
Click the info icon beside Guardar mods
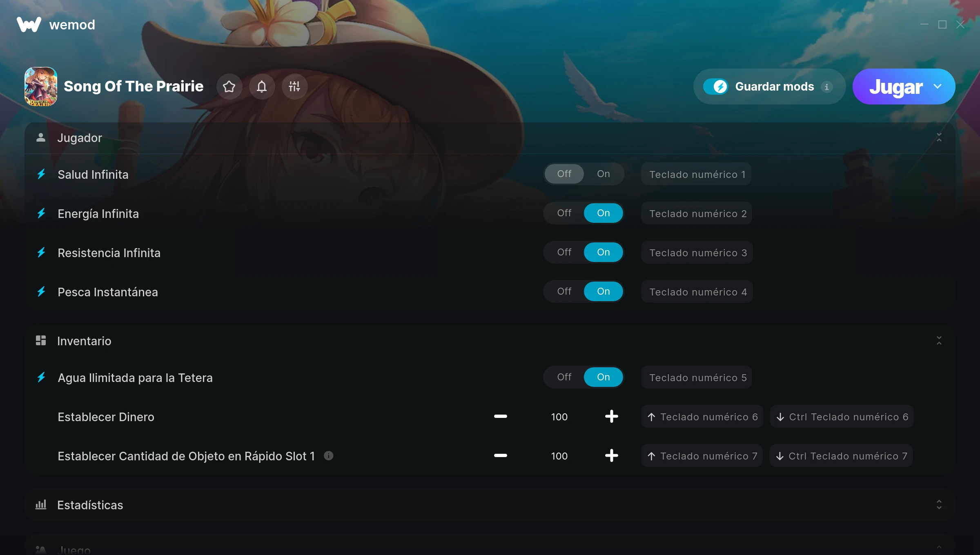pos(827,87)
